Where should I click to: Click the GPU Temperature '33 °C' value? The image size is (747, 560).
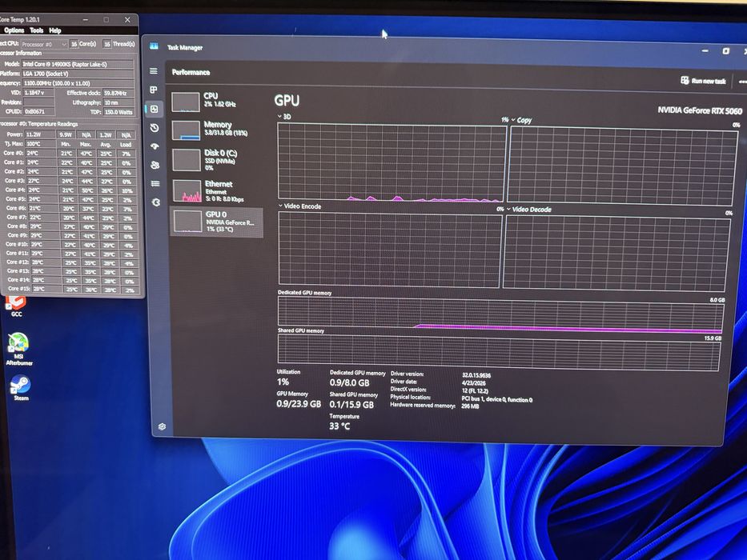coord(339,426)
